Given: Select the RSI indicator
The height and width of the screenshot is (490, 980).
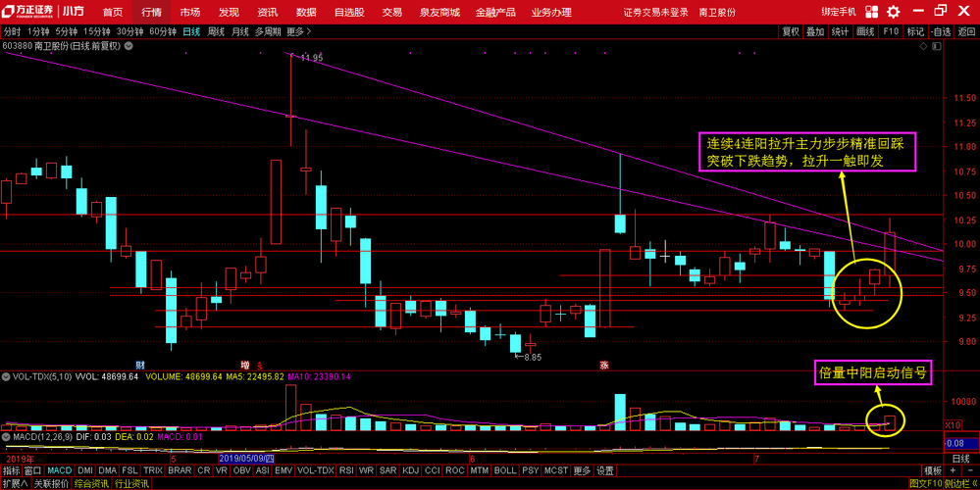Looking at the screenshot, I should pyautogui.click(x=346, y=470).
